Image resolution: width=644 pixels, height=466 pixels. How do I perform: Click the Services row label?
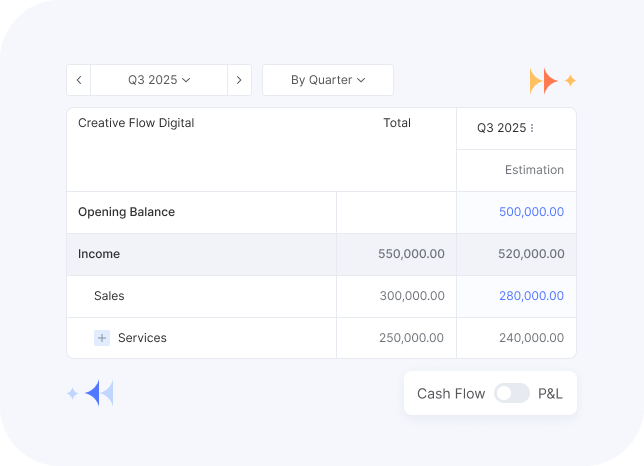pos(142,338)
